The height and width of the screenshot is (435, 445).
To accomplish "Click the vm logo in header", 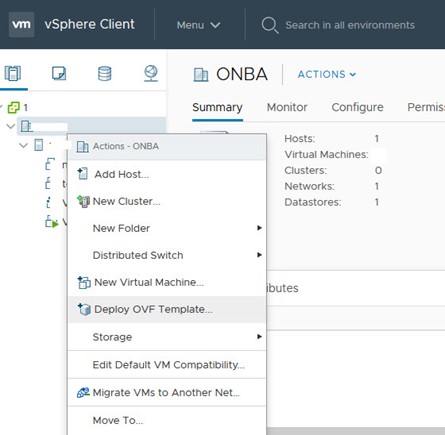I will coord(21,24).
